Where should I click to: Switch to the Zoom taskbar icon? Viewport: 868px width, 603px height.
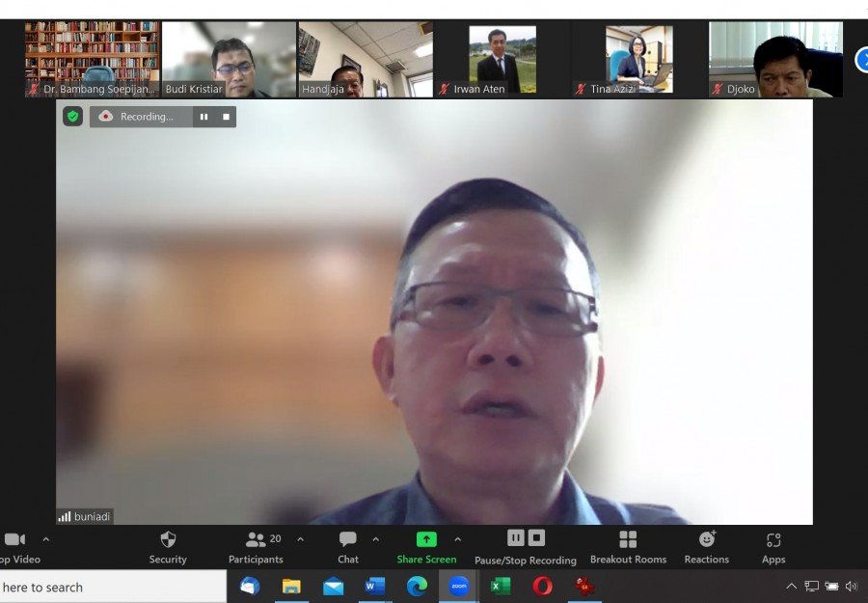(x=458, y=586)
